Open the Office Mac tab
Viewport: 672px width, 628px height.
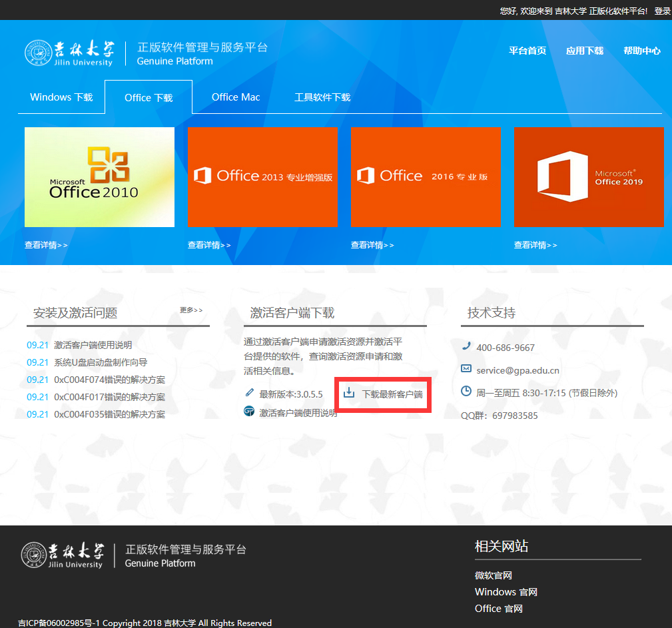tap(236, 97)
